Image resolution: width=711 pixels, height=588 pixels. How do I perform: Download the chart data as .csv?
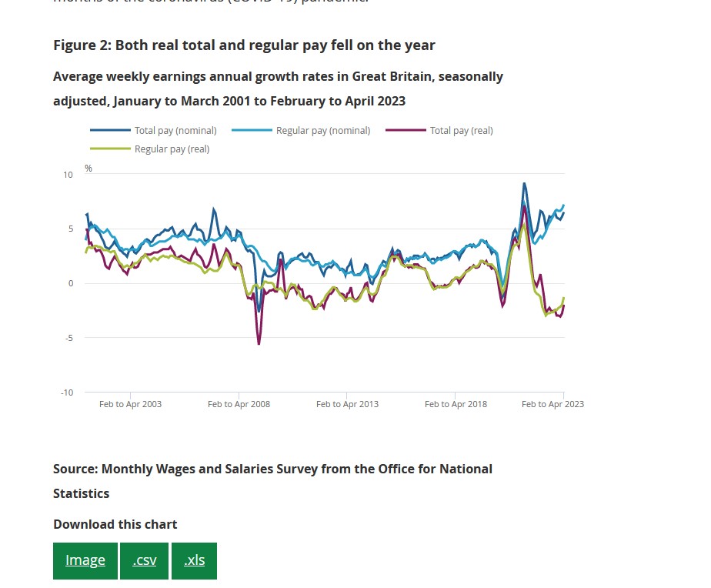(x=144, y=560)
